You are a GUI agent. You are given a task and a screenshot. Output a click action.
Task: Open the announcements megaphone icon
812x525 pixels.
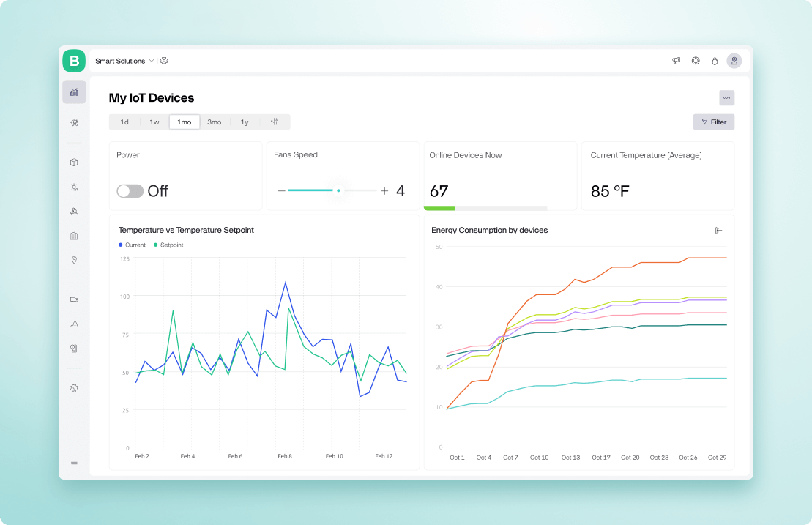tap(676, 61)
